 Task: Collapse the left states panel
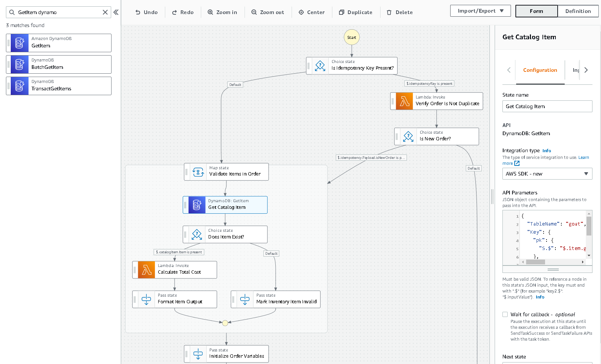point(116,12)
